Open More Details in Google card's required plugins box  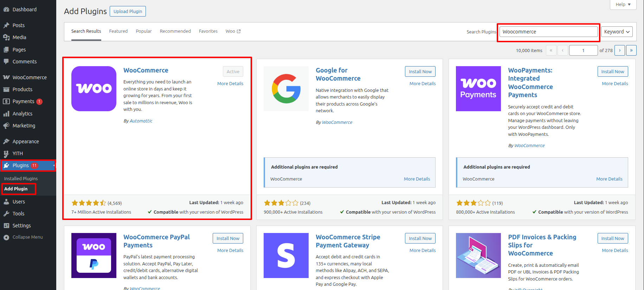pyautogui.click(x=417, y=179)
